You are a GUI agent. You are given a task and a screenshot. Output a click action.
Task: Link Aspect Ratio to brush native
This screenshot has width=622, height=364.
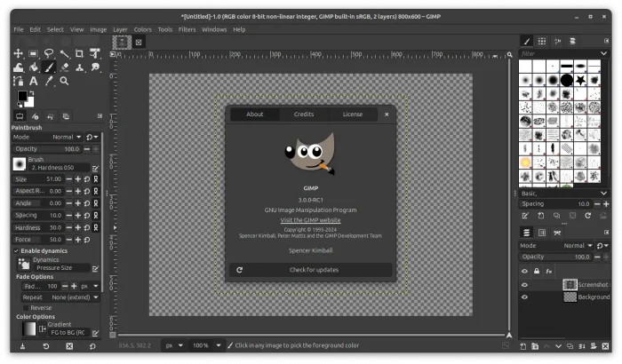click(x=96, y=191)
